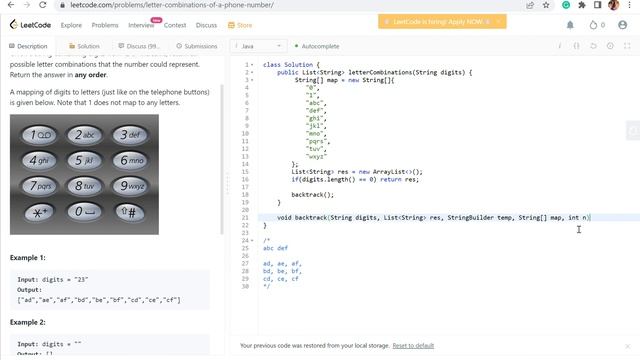
Task: Toggle the browser side panel icon
Action: 597,5
